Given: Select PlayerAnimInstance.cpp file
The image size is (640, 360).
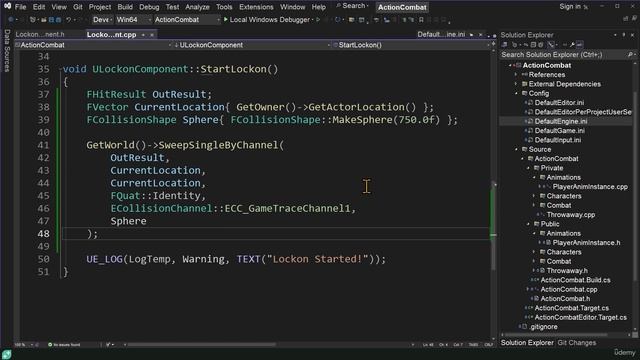Looking at the screenshot, I should pos(590,187).
